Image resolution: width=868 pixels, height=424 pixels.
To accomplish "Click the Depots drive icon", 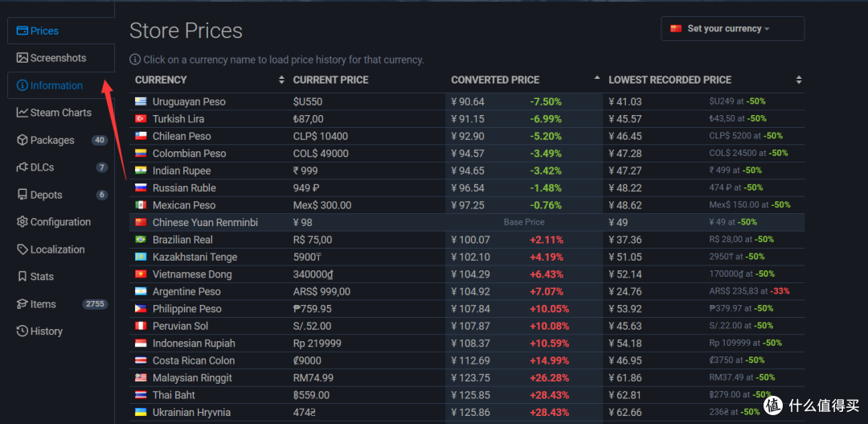I will [x=23, y=196].
